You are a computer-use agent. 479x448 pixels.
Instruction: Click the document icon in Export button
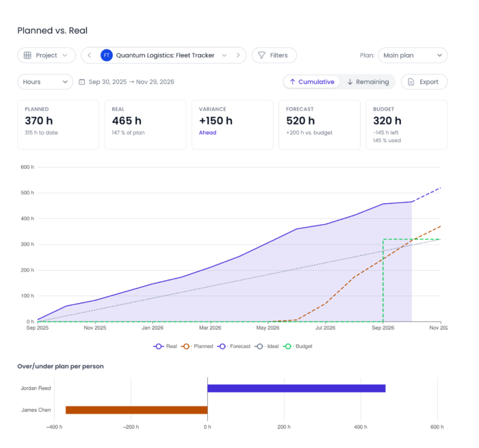(411, 82)
